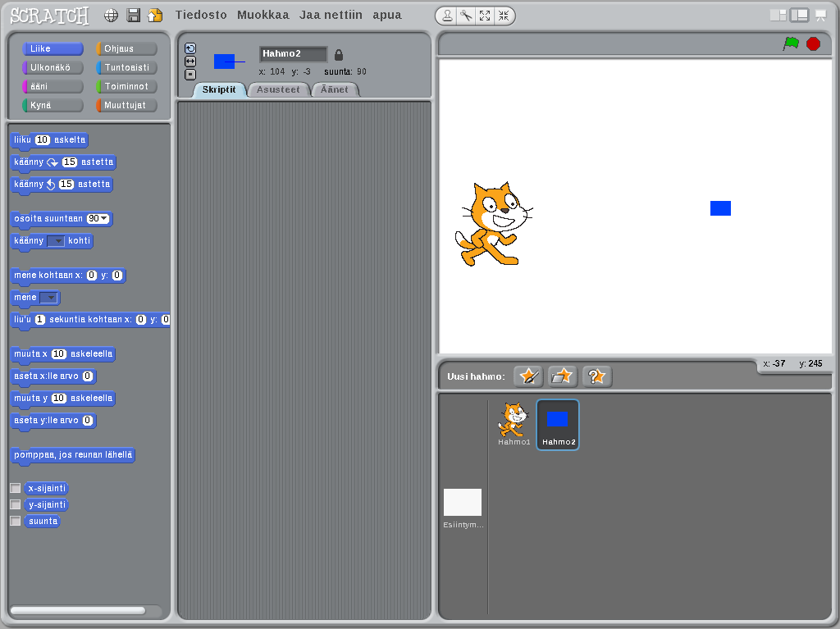Click the value in muuta y block
The image size is (840, 629).
(x=59, y=398)
